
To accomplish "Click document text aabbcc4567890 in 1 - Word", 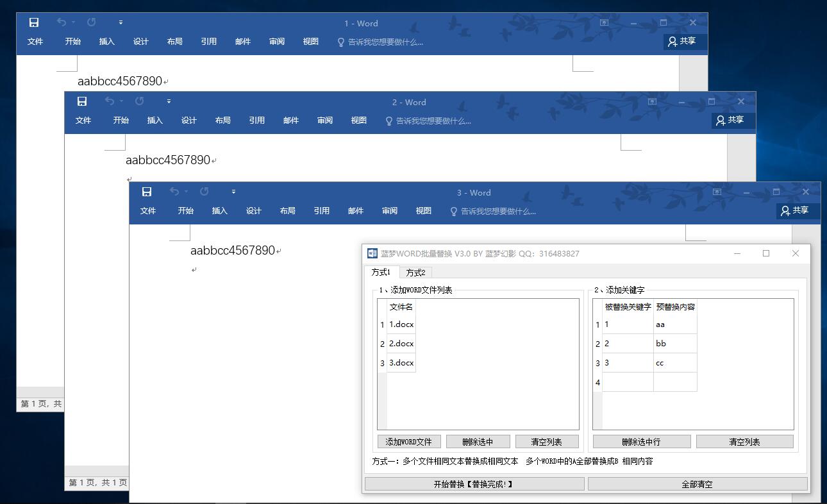I will pyautogui.click(x=120, y=81).
